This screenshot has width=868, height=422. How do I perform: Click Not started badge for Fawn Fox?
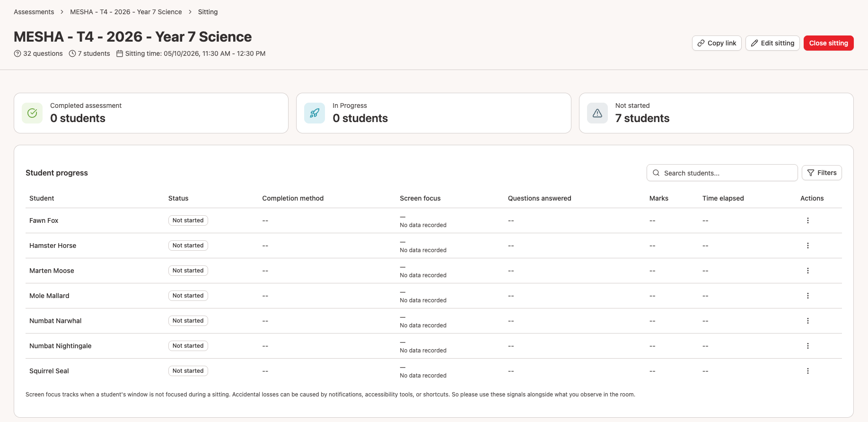pos(188,220)
